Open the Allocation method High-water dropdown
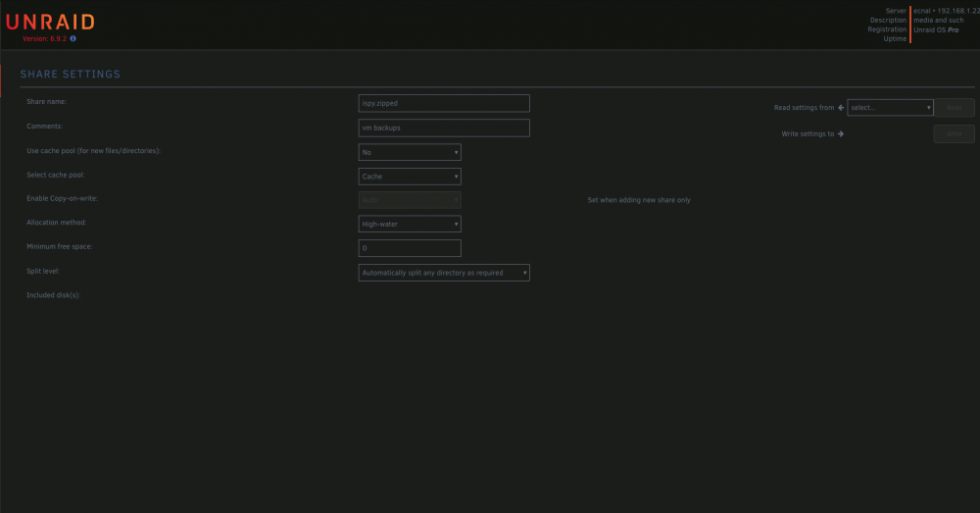Screen dimensions: 980x513 410,224
